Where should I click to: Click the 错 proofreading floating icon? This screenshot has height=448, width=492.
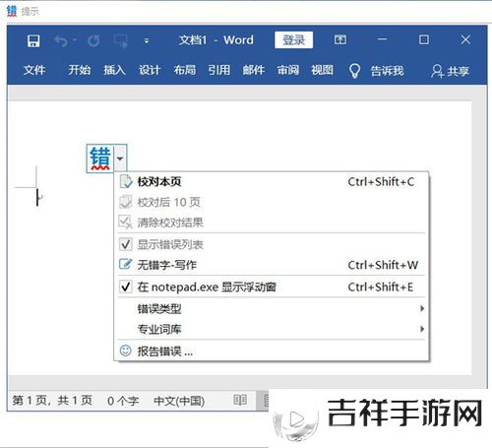point(100,159)
